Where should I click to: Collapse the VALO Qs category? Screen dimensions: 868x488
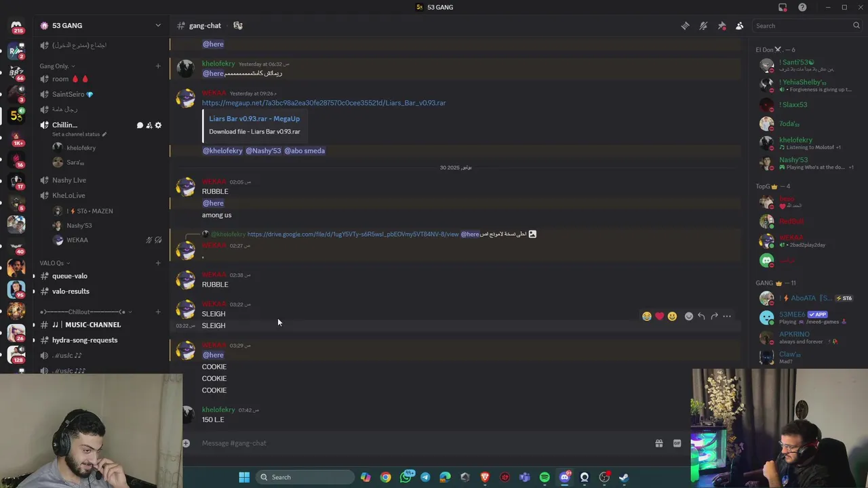55,263
